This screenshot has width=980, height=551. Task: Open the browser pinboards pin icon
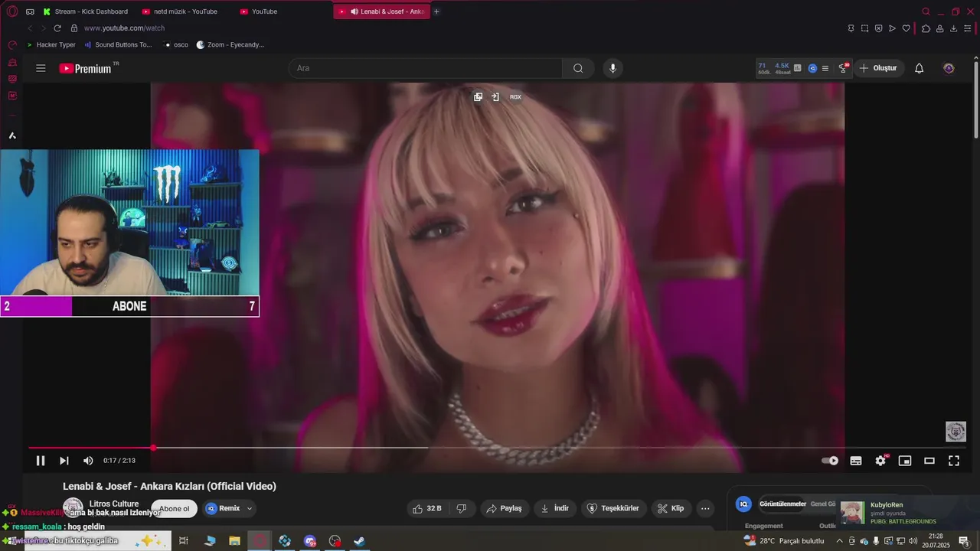tap(851, 28)
